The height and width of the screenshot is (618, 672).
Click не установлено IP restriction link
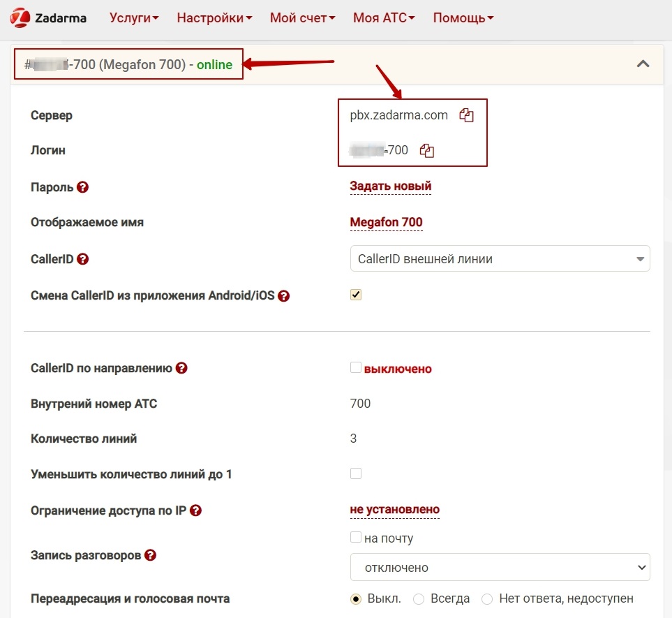(395, 510)
